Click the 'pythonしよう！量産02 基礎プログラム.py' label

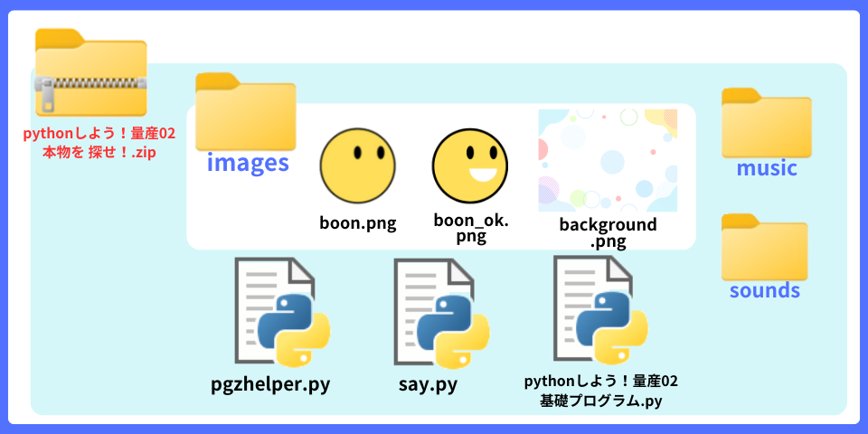[600, 390]
